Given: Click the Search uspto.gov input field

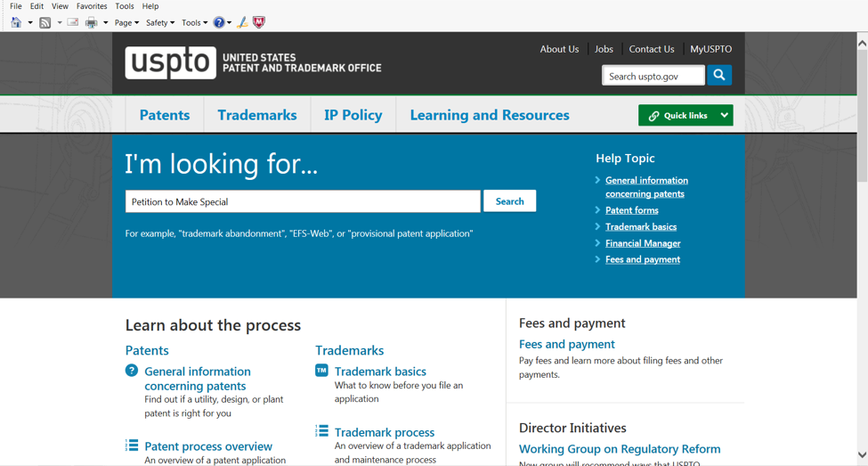Looking at the screenshot, I should pos(653,76).
